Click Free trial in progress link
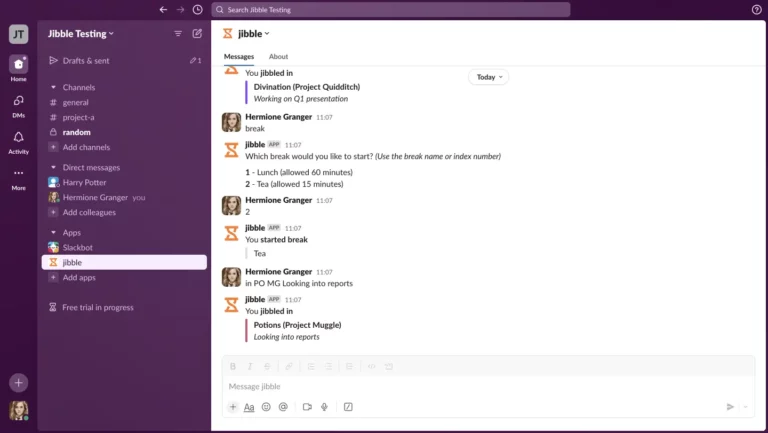Screen dimensions: 768x433 point(97,307)
